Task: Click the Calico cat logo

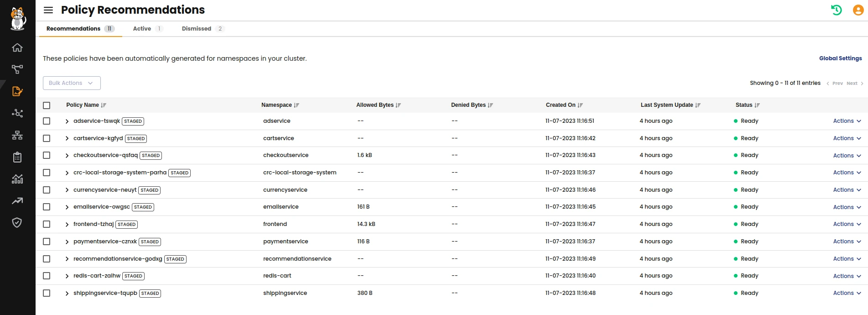Action: (x=18, y=19)
